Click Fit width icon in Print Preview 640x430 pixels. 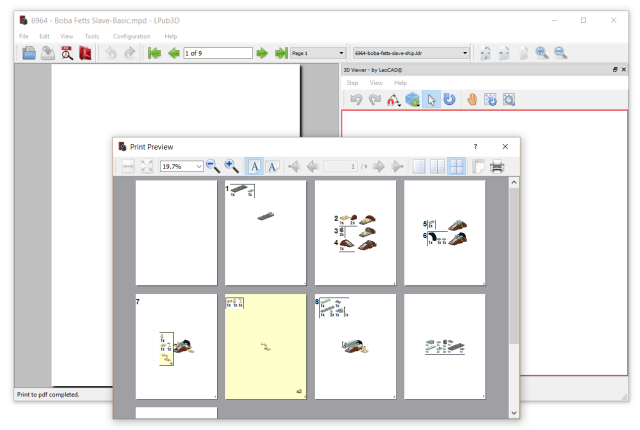[x=128, y=166]
